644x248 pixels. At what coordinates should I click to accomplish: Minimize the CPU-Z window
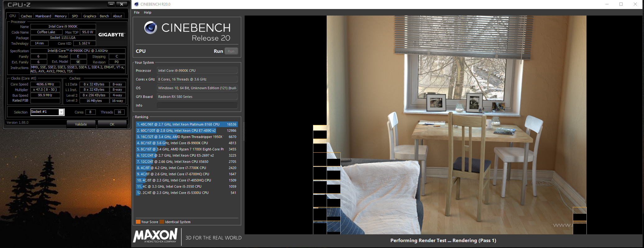(x=112, y=4)
